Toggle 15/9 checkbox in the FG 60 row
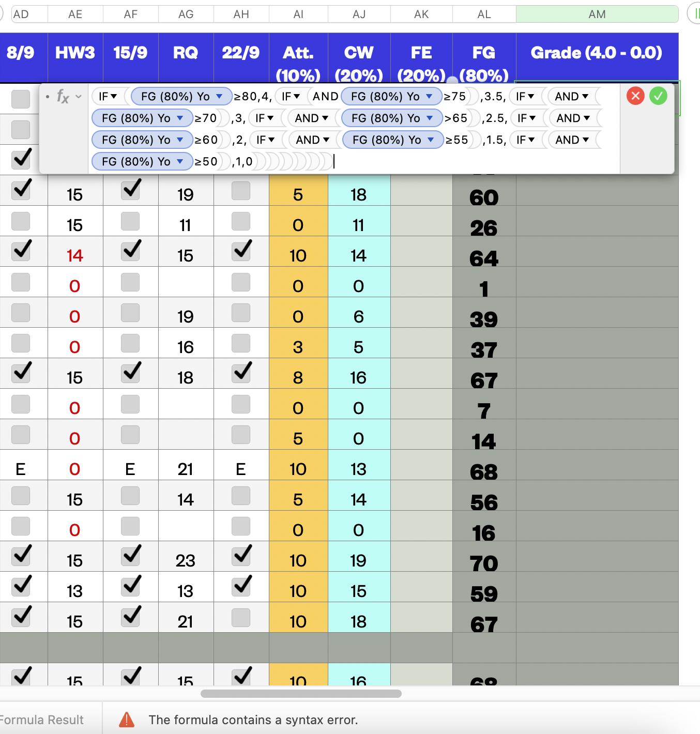This screenshot has height=734, width=700. pos(131,190)
